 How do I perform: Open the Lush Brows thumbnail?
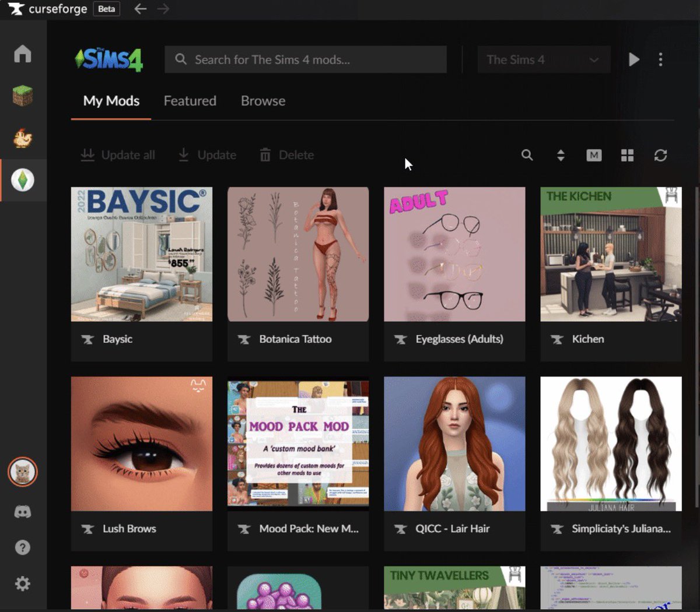click(142, 444)
